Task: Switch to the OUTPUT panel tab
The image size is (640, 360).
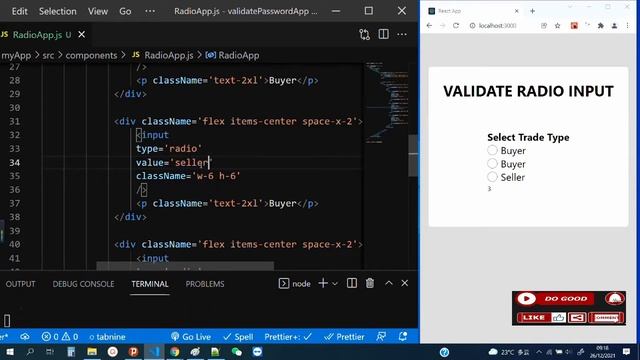Action: coord(20,284)
